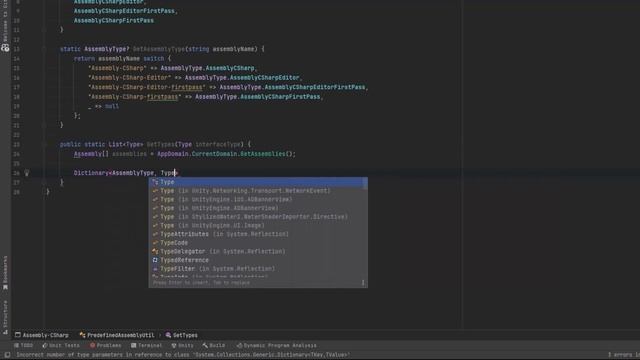
Task: Collapse GetAssemblyType method fold marker
Action: point(44,49)
